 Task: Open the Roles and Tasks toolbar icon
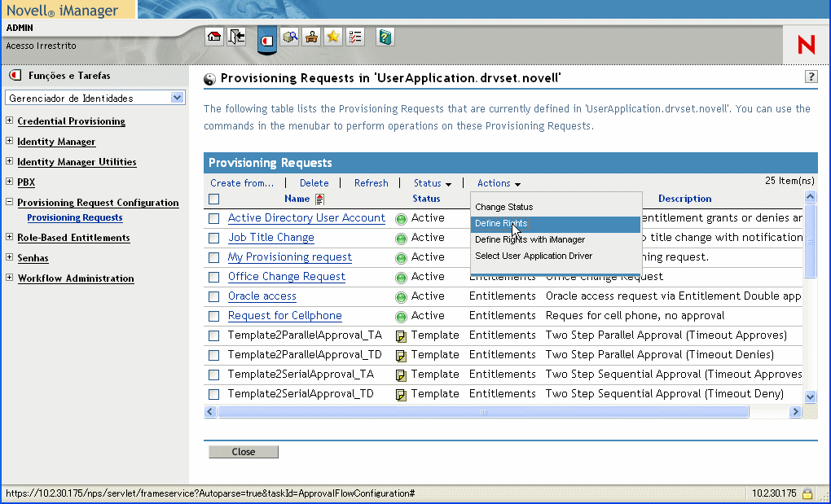pyautogui.click(x=267, y=38)
